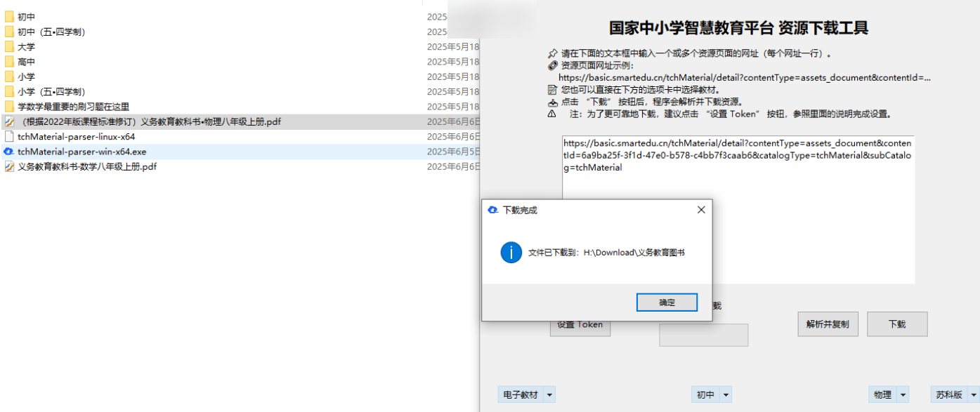The width and height of the screenshot is (980, 412).
Task: Click the tchMaterial-parser-linux-x64 file icon
Action: [9, 137]
